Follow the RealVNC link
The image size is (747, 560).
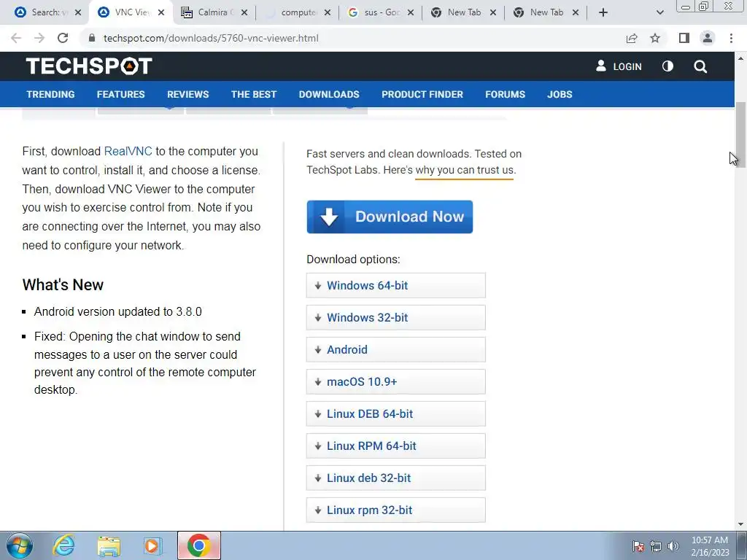(128, 151)
